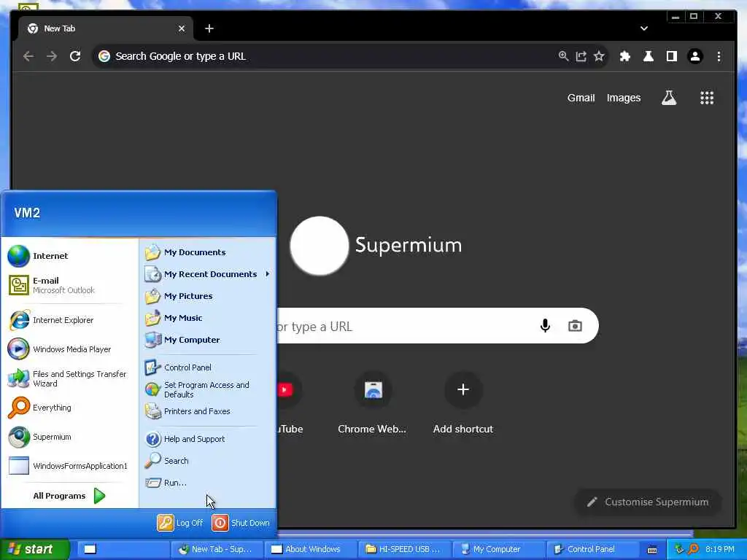Reload the New Tab page
This screenshot has width=747, height=560.
pos(75,56)
